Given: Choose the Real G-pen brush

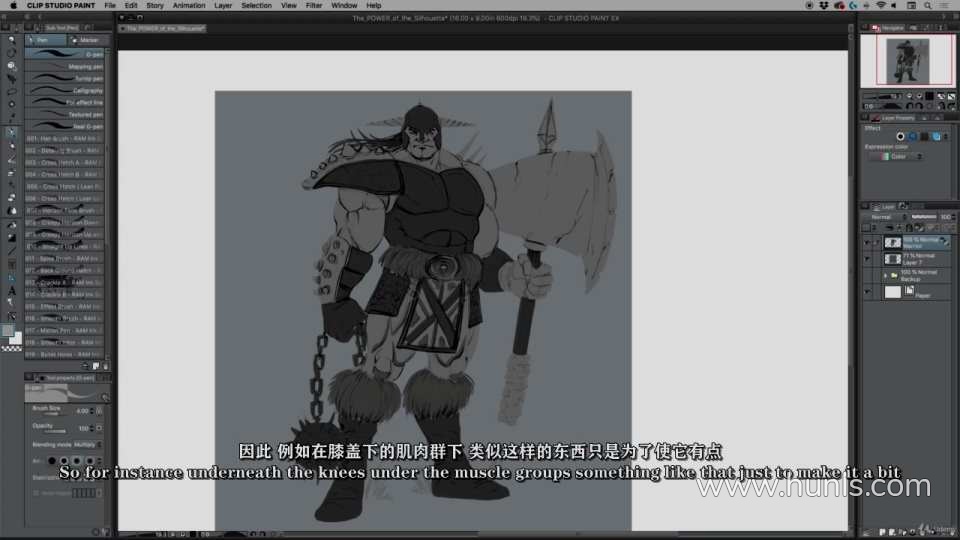Looking at the screenshot, I should pos(65,126).
